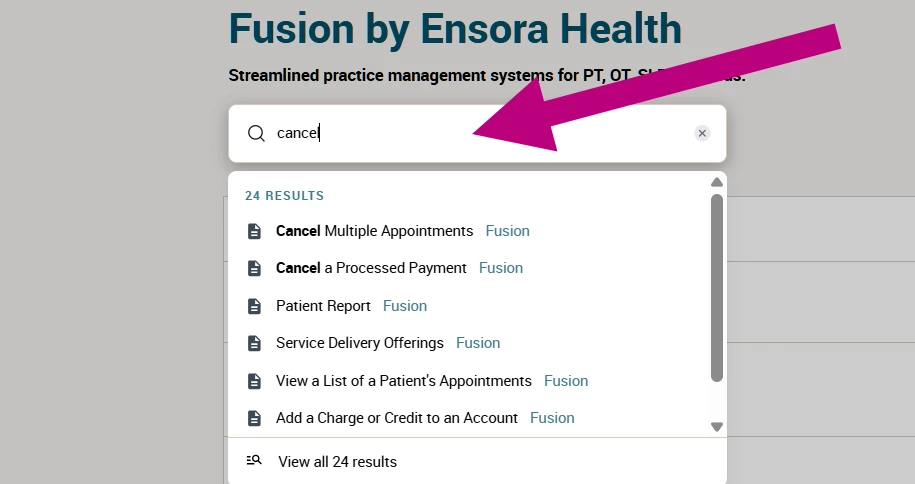Image resolution: width=915 pixels, height=484 pixels.
Task: Click document icon beside Service Delivery Offerings
Action: (254, 343)
